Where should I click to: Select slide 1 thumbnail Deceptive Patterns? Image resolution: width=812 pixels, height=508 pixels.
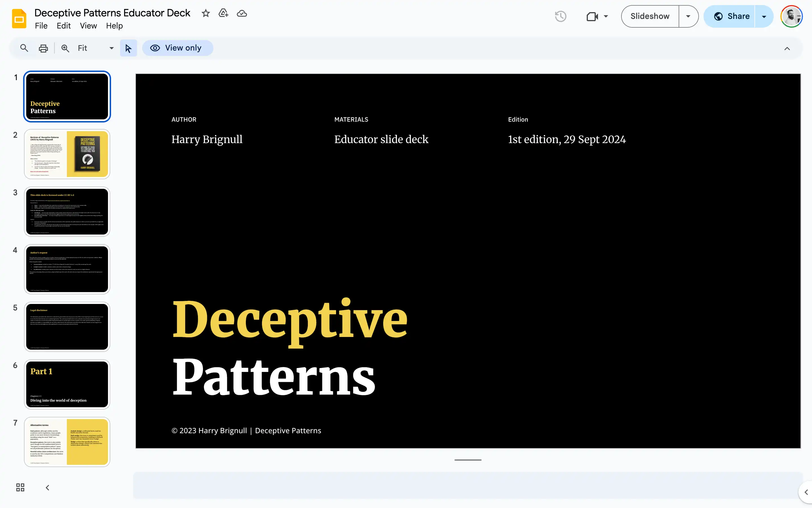click(67, 97)
